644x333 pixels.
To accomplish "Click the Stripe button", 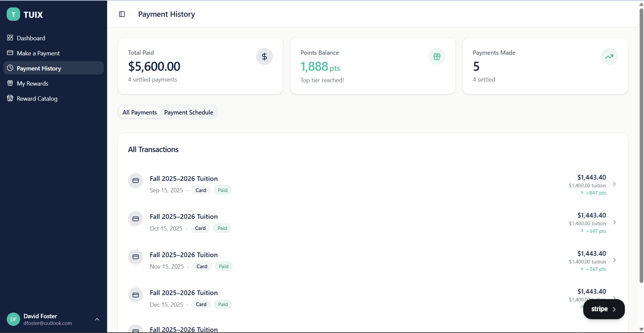I will [603, 309].
